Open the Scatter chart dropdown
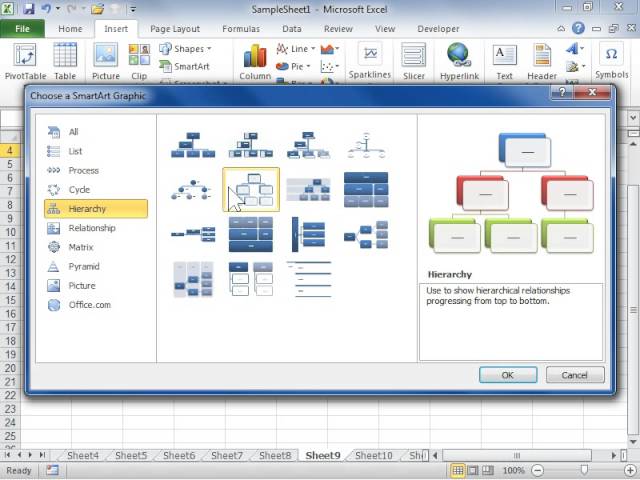The image size is (640, 480). click(330, 66)
